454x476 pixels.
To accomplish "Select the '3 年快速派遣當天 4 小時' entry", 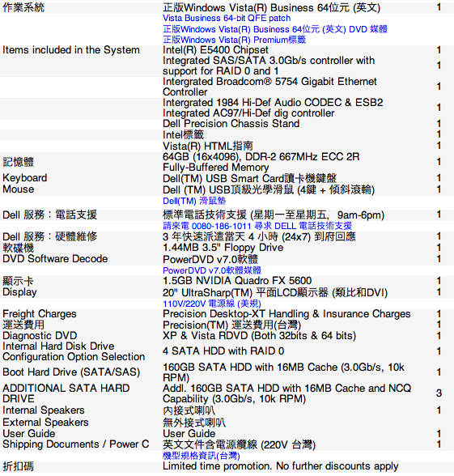I will 259,236.
